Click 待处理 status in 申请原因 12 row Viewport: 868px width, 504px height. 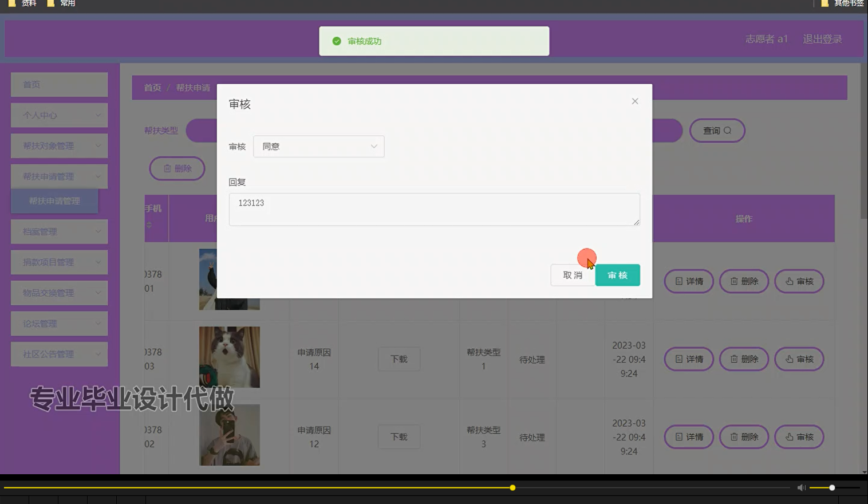pyautogui.click(x=532, y=438)
